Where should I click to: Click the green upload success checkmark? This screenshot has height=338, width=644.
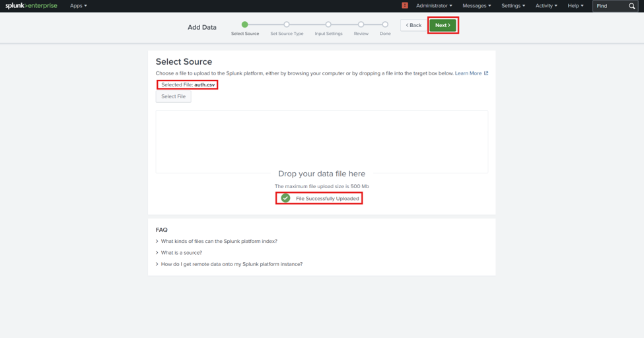(x=285, y=198)
